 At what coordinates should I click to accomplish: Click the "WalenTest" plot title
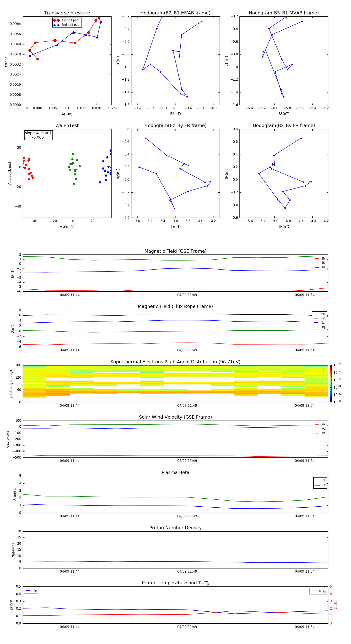click(x=67, y=125)
